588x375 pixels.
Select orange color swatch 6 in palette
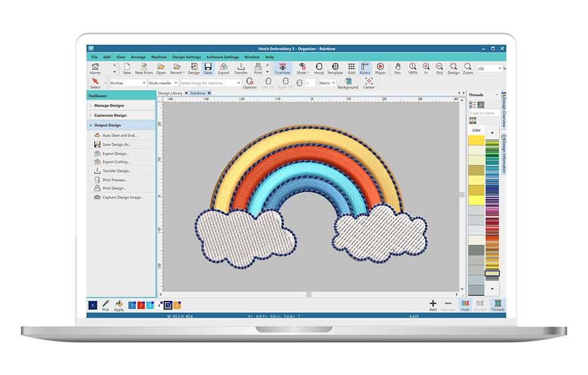point(177,304)
